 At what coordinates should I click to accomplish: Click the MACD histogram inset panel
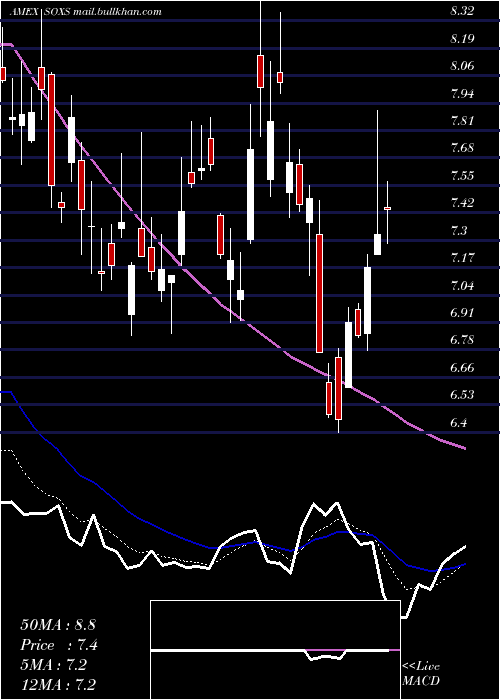pyautogui.click(x=275, y=650)
